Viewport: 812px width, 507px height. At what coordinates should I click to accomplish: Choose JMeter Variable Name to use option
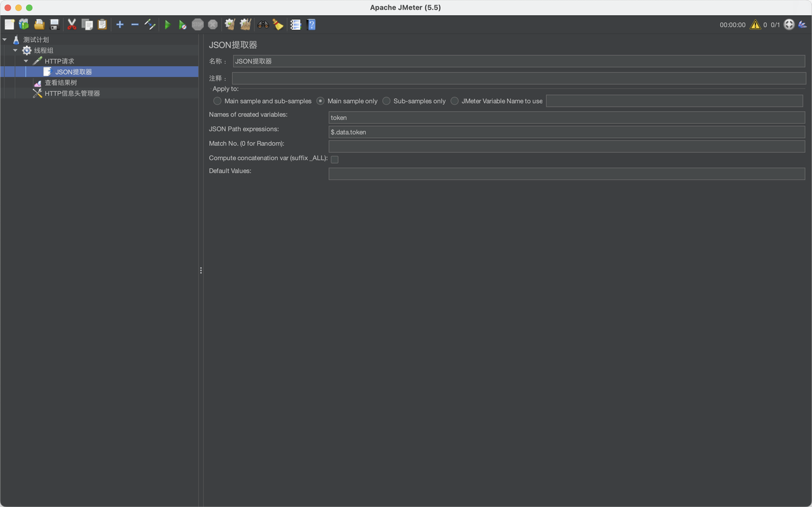454,101
